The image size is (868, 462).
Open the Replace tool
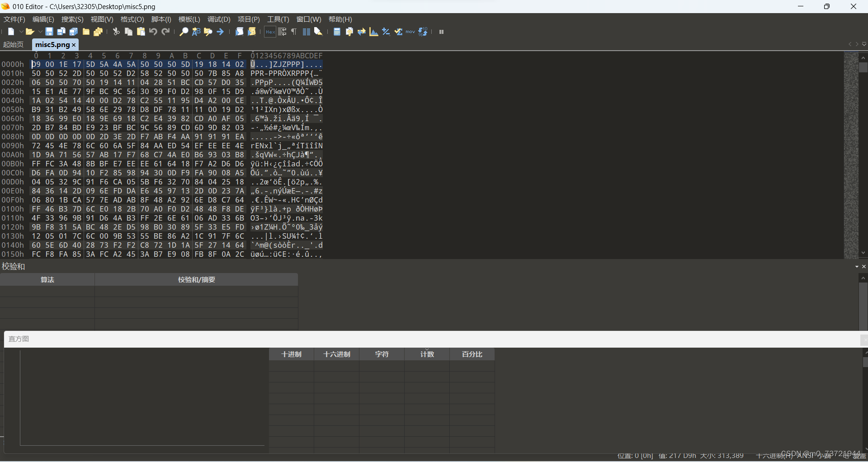click(x=195, y=32)
